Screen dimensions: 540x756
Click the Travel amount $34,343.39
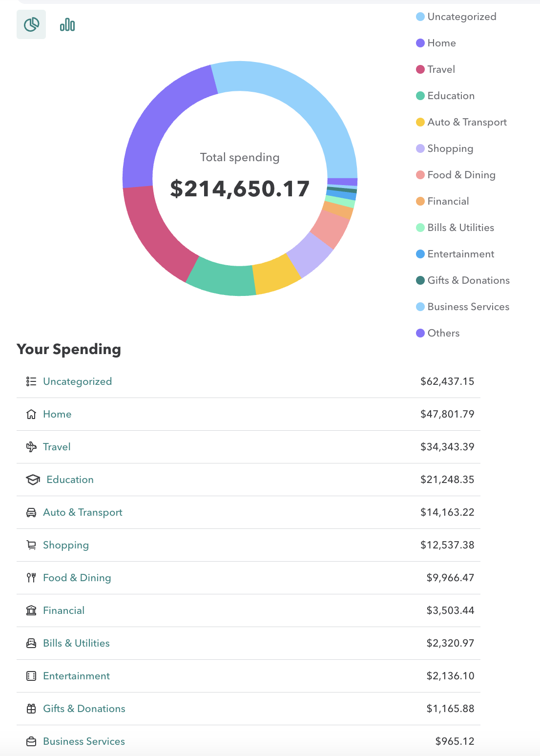[x=447, y=447]
